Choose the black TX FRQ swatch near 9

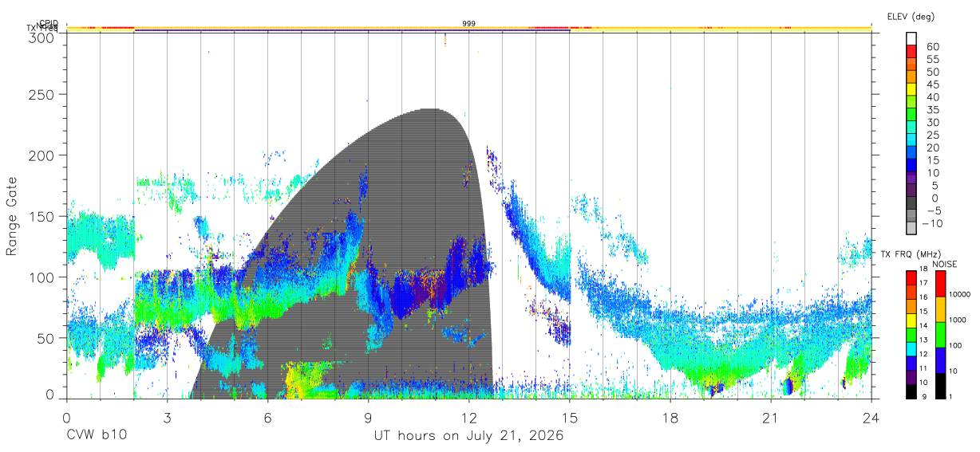point(911,391)
